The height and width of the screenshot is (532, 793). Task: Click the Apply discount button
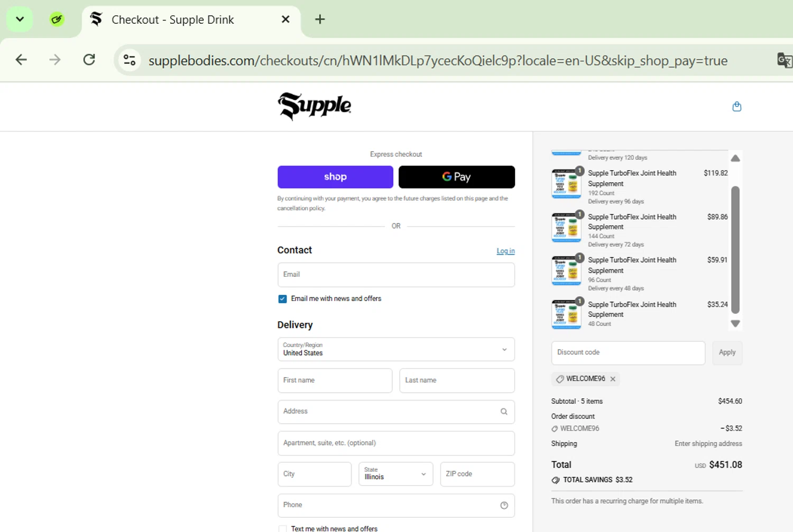coord(727,353)
